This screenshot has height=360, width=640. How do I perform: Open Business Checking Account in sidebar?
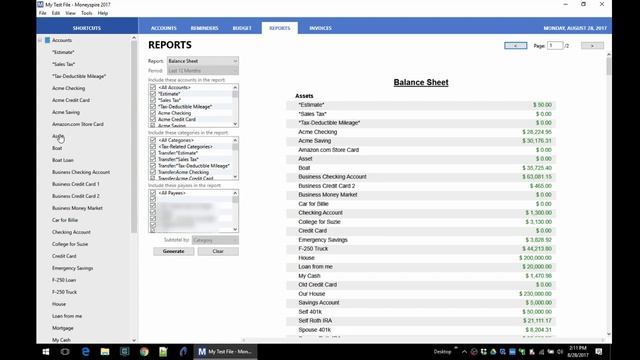pos(81,172)
